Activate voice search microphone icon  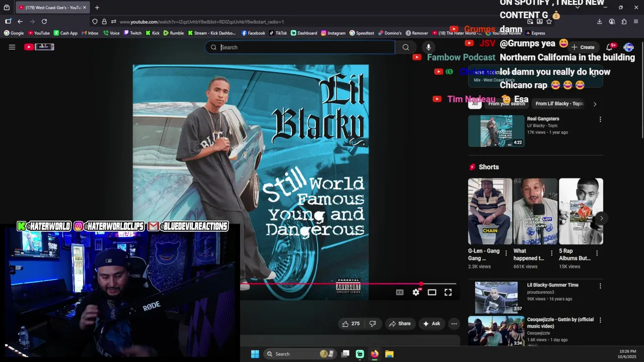click(x=429, y=47)
